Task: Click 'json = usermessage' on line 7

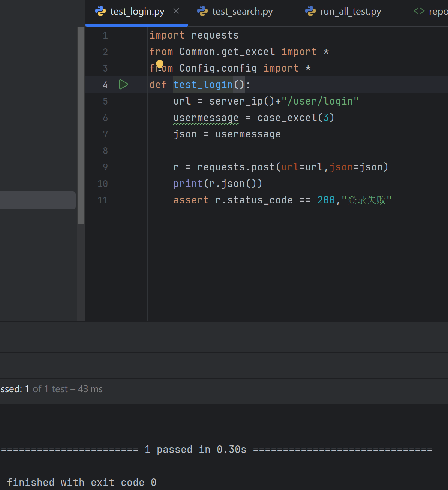Action: click(x=227, y=134)
